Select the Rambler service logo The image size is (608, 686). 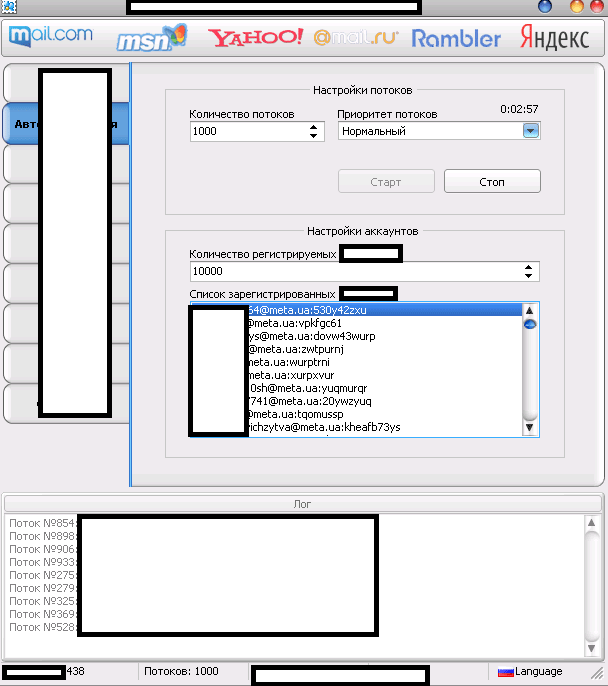click(456, 38)
